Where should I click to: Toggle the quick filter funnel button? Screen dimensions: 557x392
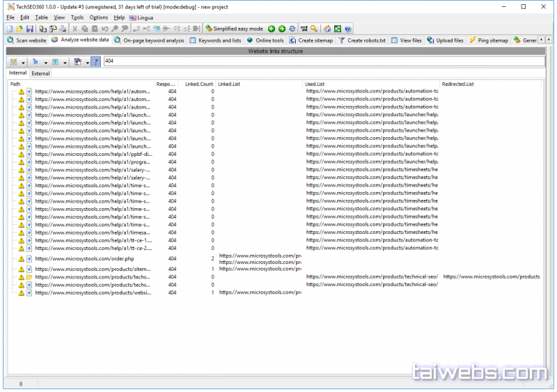[96, 62]
